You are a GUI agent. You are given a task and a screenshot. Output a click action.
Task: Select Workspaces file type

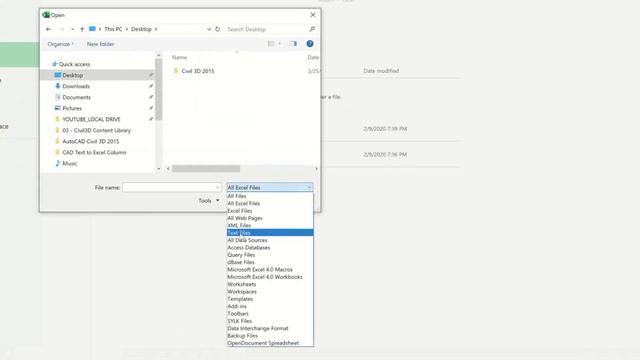[270, 291]
